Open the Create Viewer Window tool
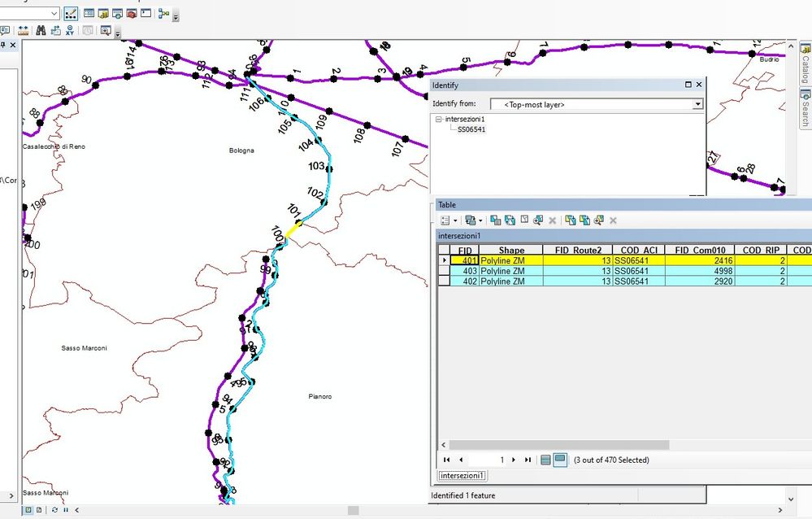Image resolution: width=812 pixels, height=519 pixels. pyautogui.click(x=106, y=31)
